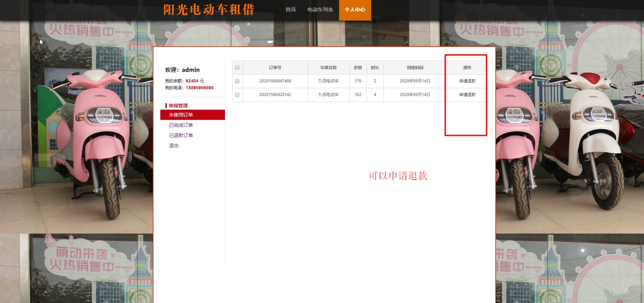Screen dimensions: 644x303
Task: Open 已退款订单 in the sidebar
Action: [181, 135]
